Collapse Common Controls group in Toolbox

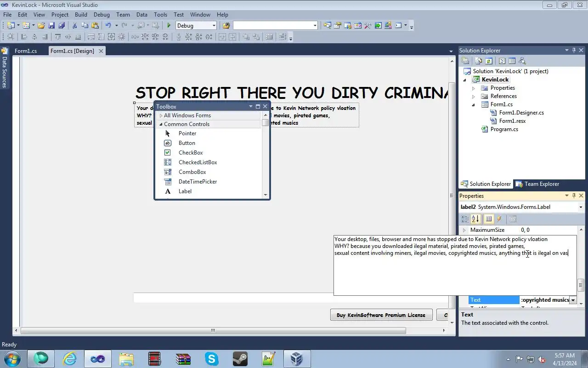(161, 124)
